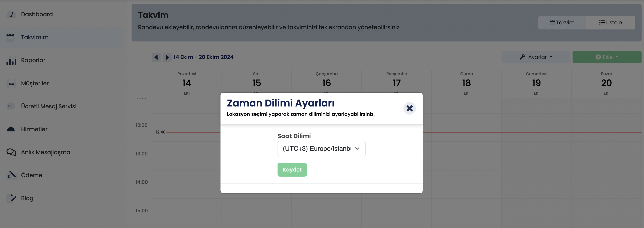Screen dimensions: 644x228
Task: Go to previous week arrow
Action: point(156,57)
